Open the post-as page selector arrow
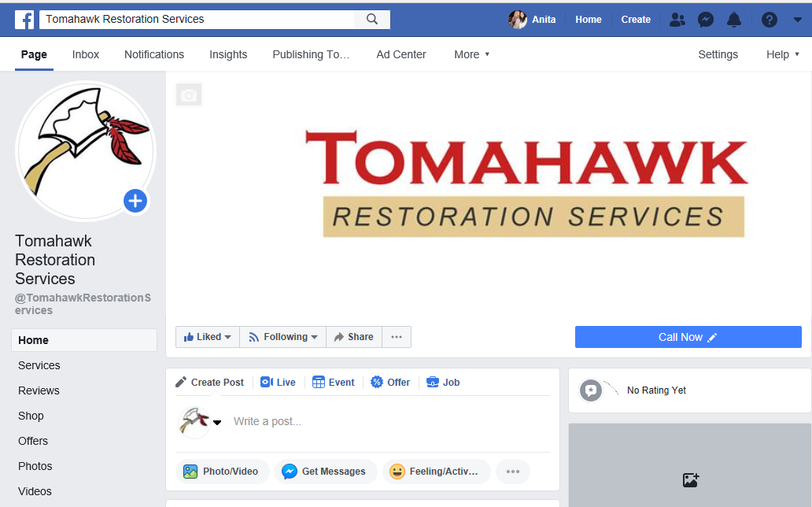Viewport: 812px width, 507px height. (217, 423)
